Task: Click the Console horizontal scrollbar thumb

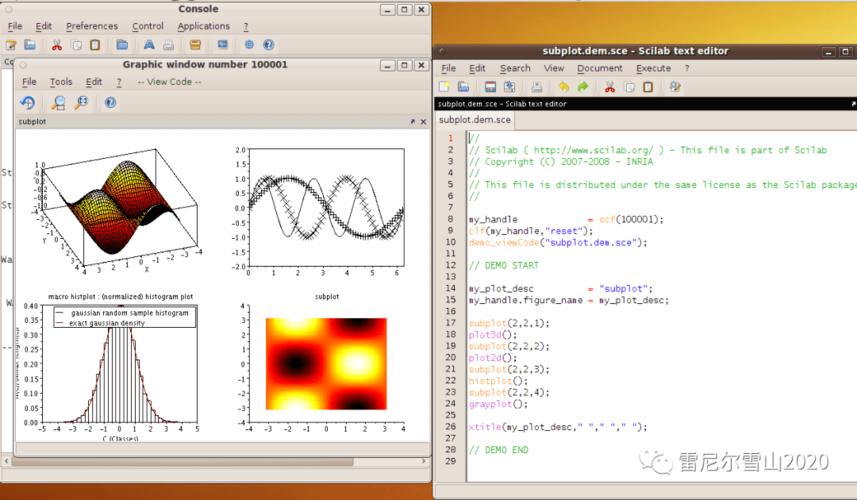Action: [182, 462]
